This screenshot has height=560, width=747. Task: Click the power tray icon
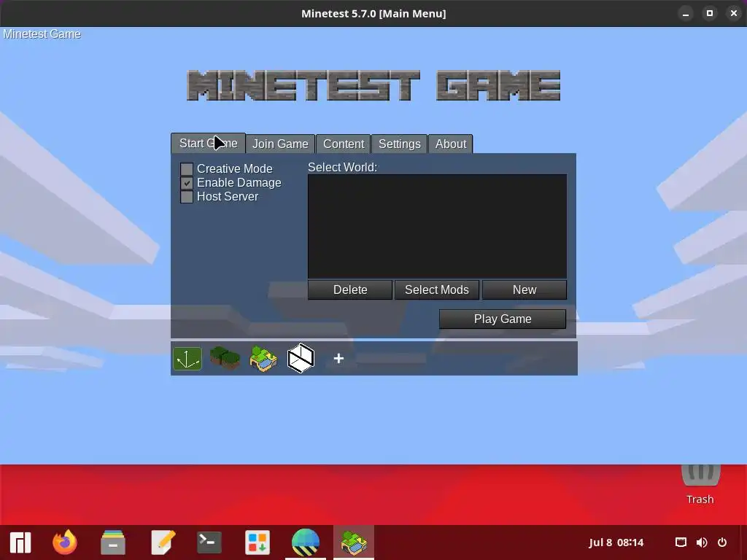pyautogui.click(x=722, y=542)
